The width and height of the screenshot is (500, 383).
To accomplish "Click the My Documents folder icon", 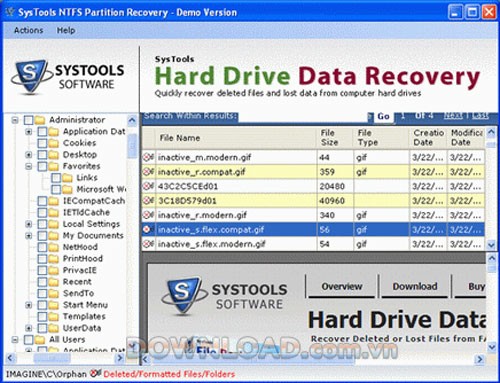I will (x=53, y=236).
